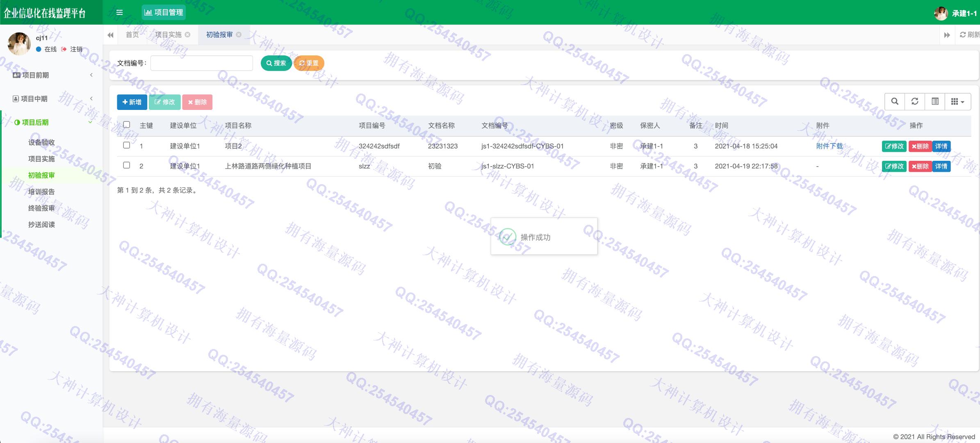The height and width of the screenshot is (443, 980).
Task: Open 抄送阅读 in the sidebar
Action: tap(41, 224)
